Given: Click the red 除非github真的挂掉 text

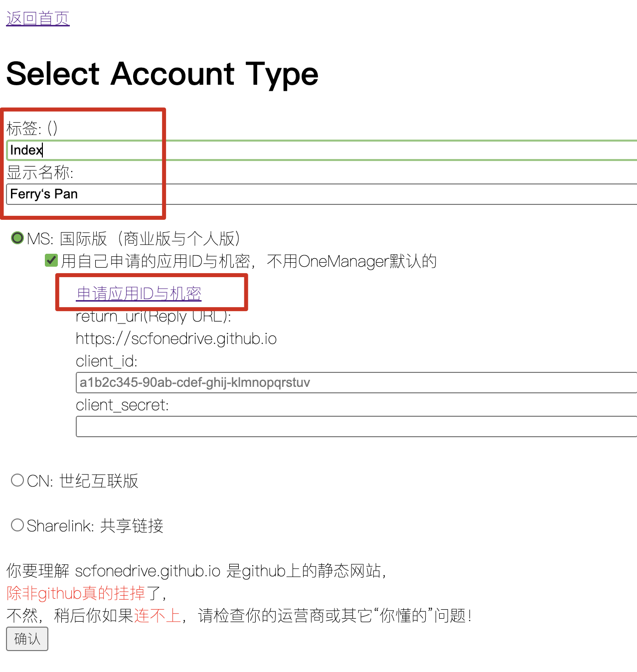Looking at the screenshot, I should click(x=76, y=593).
